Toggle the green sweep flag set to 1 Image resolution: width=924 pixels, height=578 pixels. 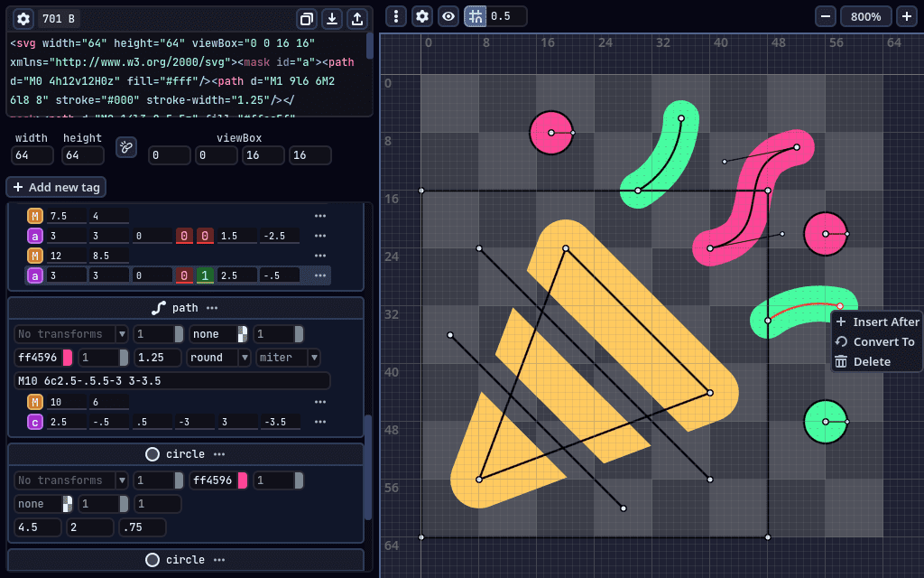(205, 275)
